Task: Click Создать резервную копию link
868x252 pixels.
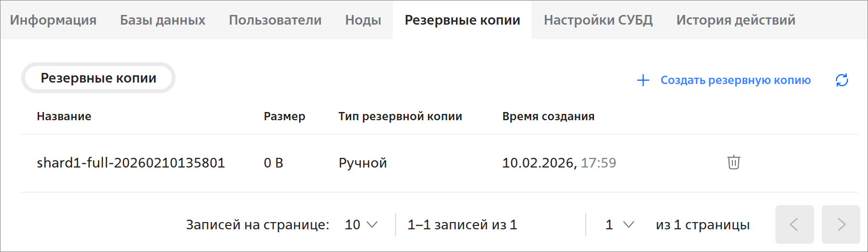Action: pos(735,80)
